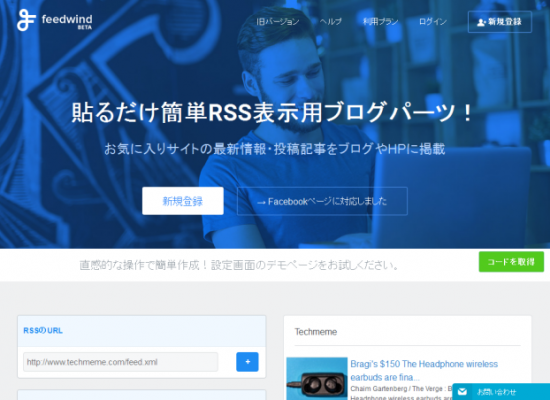The image size is (550, 400).
Task: Click the RSS URL input field
Action: point(120,362)
